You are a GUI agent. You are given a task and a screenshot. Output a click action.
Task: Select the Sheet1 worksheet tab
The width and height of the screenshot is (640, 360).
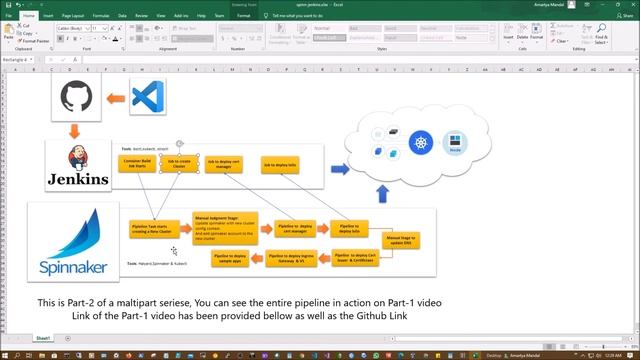43,338
